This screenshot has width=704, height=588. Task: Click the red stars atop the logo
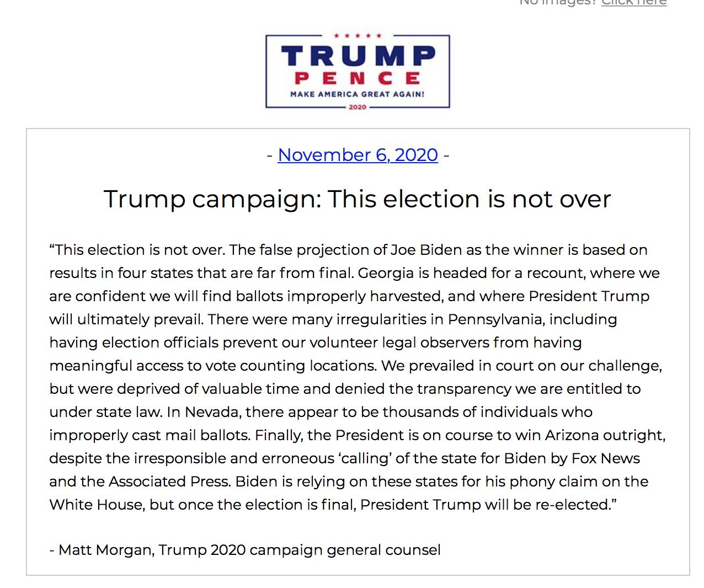(358, 36)
